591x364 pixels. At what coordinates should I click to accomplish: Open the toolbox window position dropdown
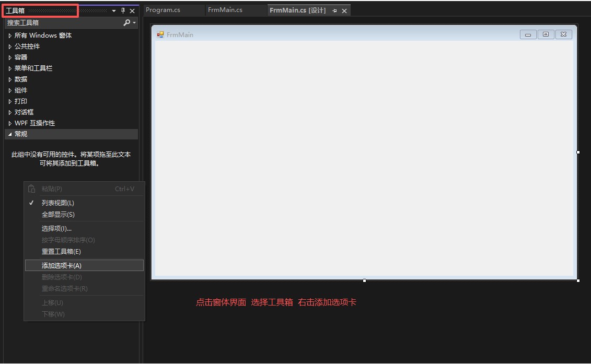tap(114, 11)
